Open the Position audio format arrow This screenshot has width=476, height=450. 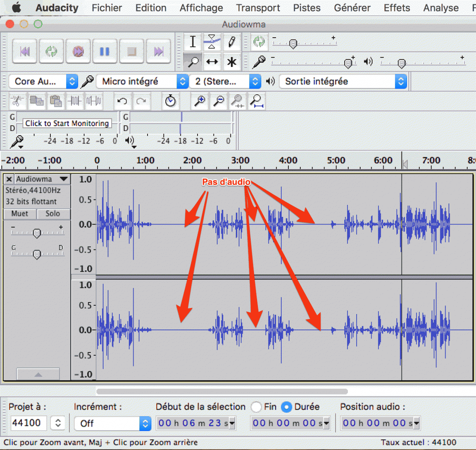click(416, 423)
